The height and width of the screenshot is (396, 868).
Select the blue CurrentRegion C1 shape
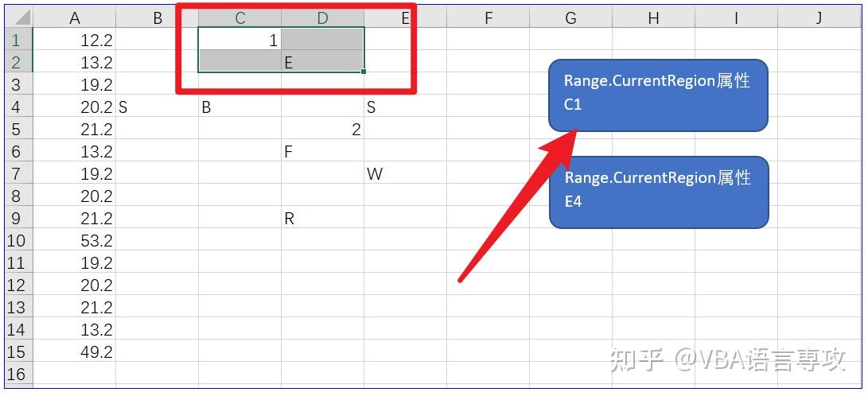658,95
